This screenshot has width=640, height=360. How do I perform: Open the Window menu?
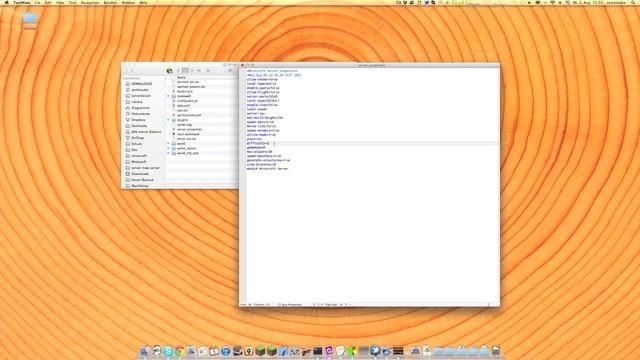coord(128,2)
